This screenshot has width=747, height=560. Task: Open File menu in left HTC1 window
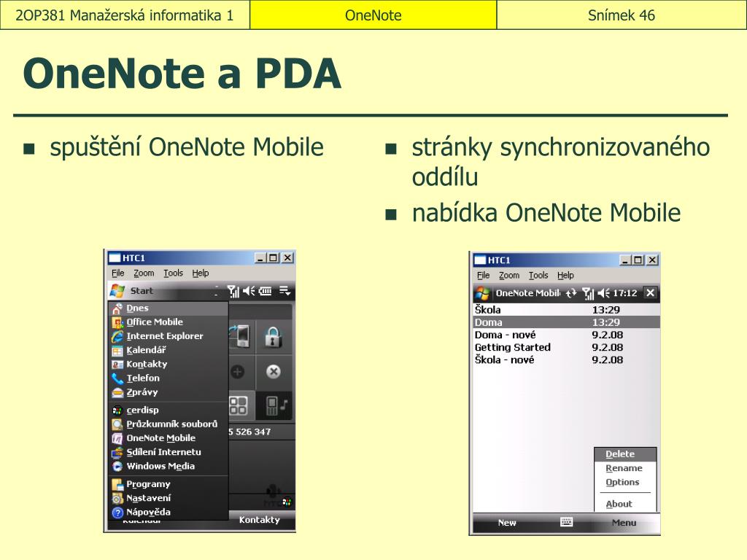point(117,273)
